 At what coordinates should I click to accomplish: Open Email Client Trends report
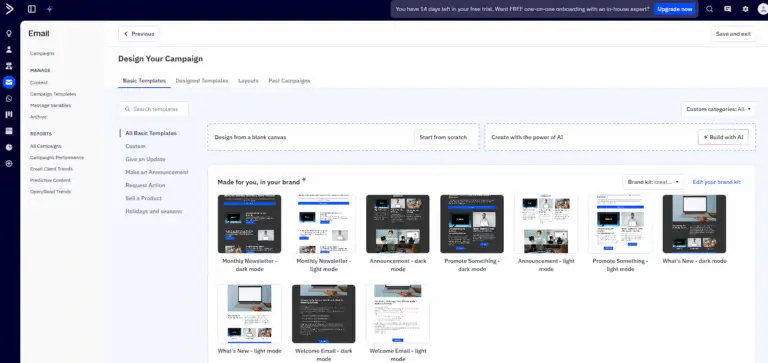[51, 169]
